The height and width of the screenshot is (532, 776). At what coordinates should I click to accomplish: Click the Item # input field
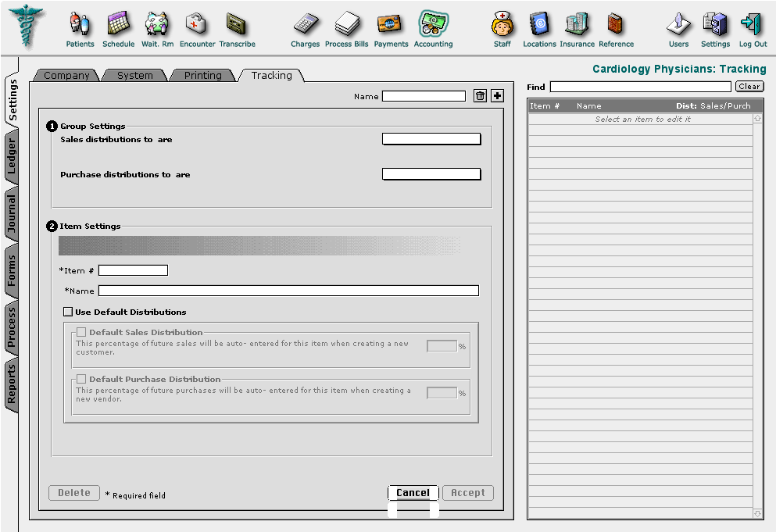point(133,270)
